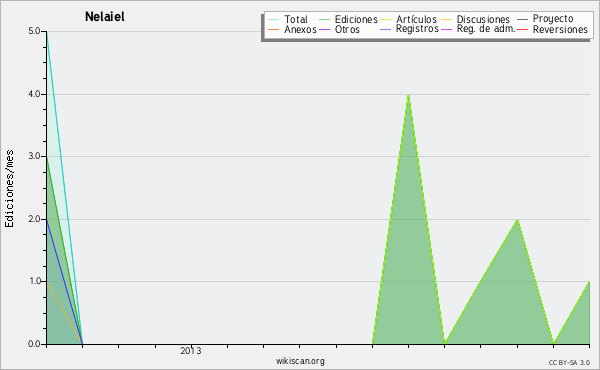Screen dimensions: 600x370
Task: Click the purple Otros color line swatch
Action: pos(324,29)
